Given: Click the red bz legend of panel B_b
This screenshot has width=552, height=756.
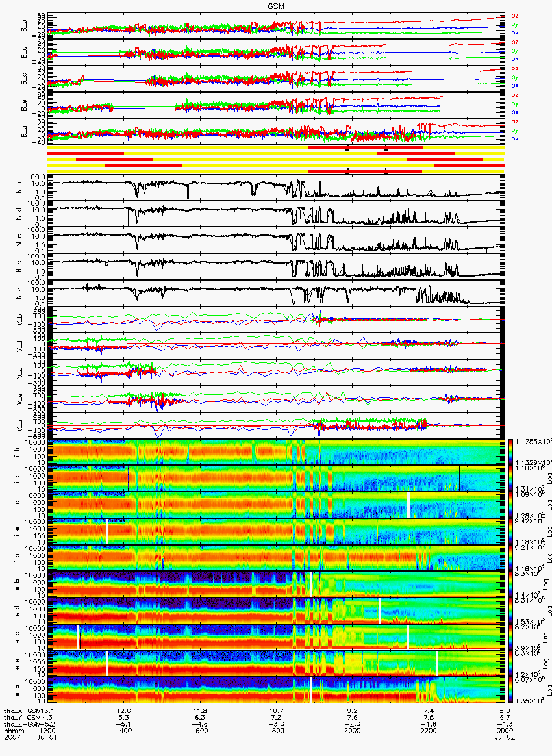Looking at the screenshot, I should (515, 16).
